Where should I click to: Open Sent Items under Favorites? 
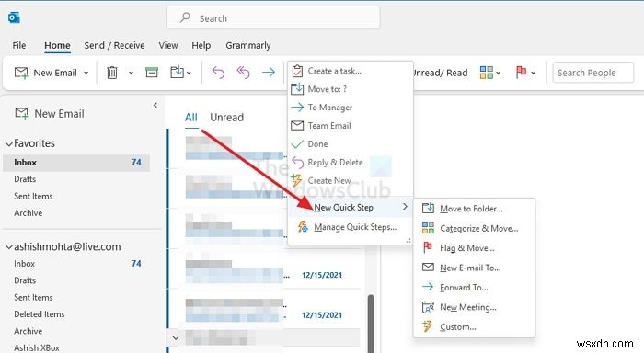click(x=33, y=196)
